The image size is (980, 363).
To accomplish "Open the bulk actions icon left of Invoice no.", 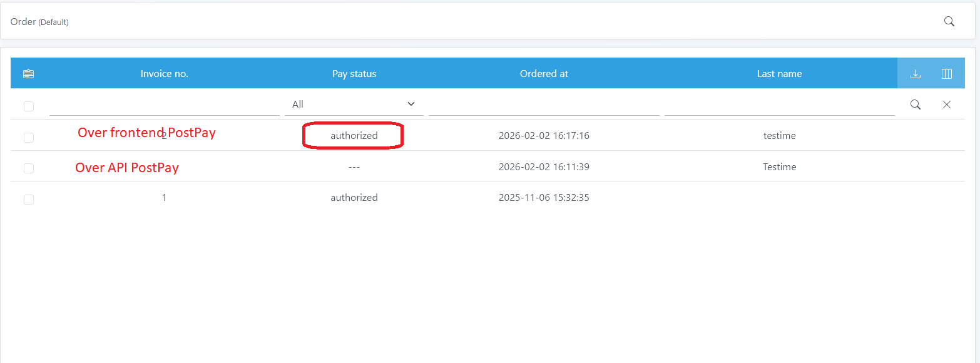I will (x=28, y=74).
